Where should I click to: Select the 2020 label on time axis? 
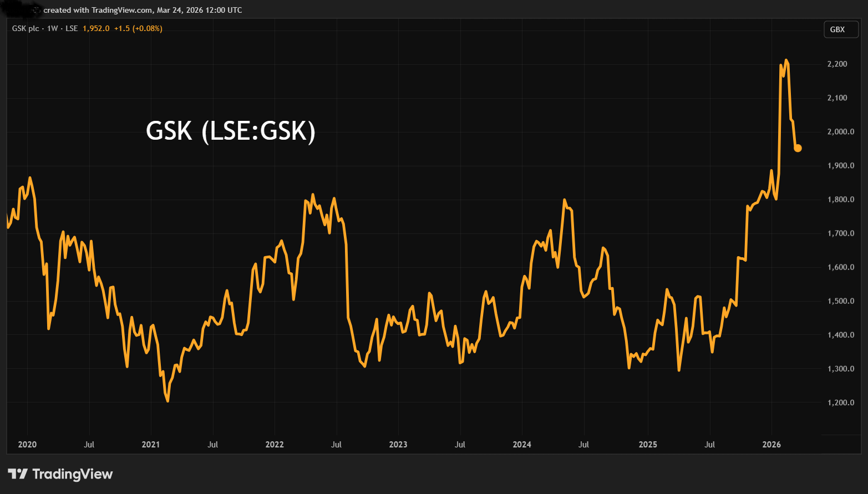[27, 444]
